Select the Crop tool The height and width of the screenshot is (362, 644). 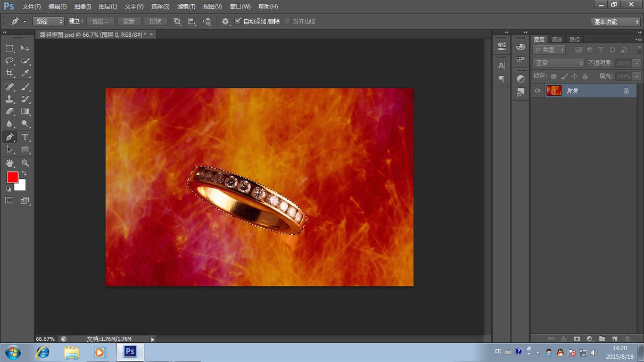[x=10, y=73]
